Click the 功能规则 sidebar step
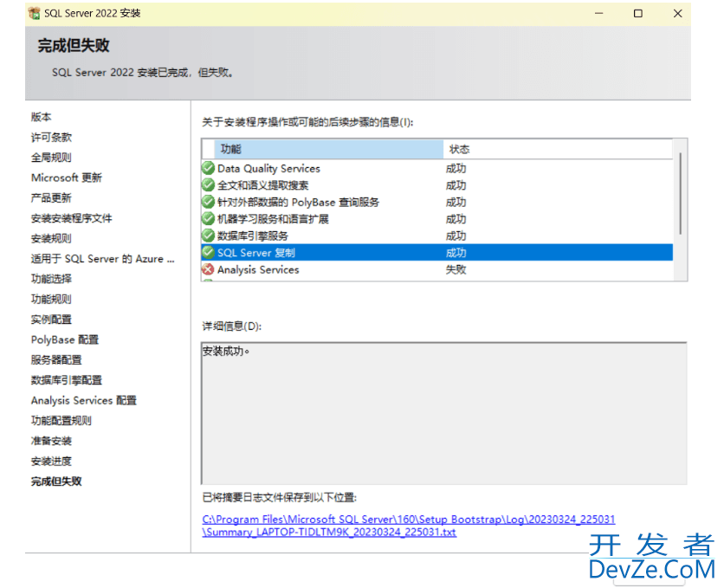 tap(51, 299)
